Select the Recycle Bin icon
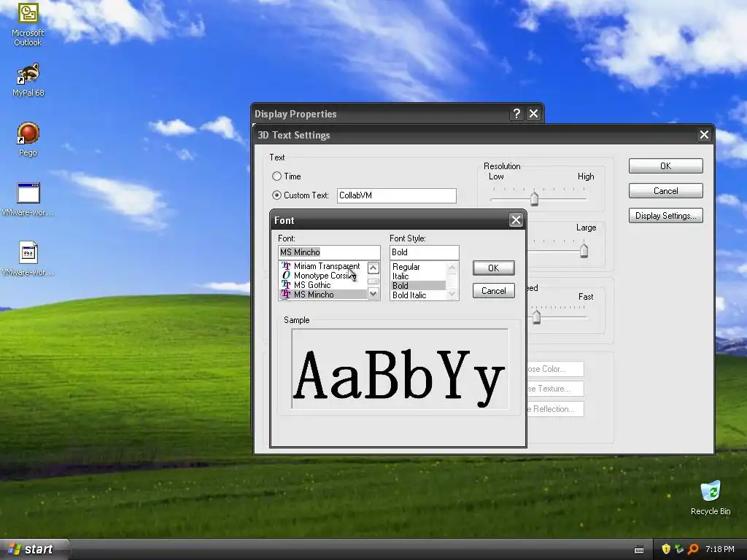The height and width of the screenshot is (560, 747). pyautogui.click(x=711, y=498)
